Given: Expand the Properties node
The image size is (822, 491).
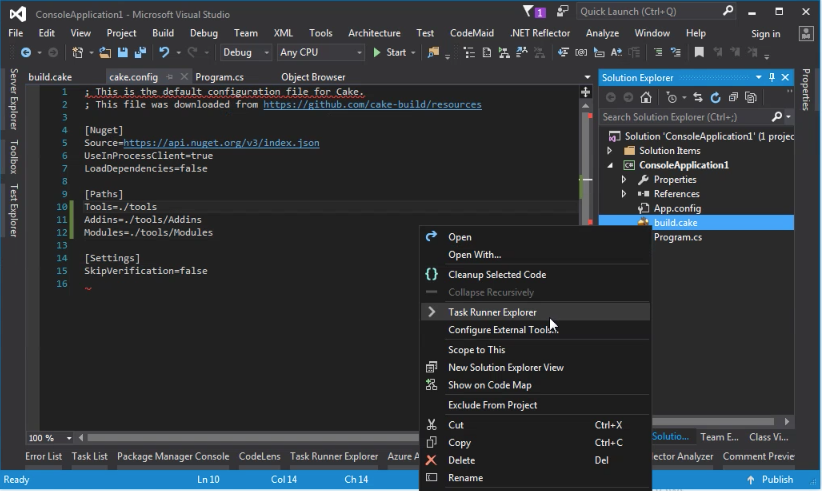Looking at the screenshot, I should 624,180.
